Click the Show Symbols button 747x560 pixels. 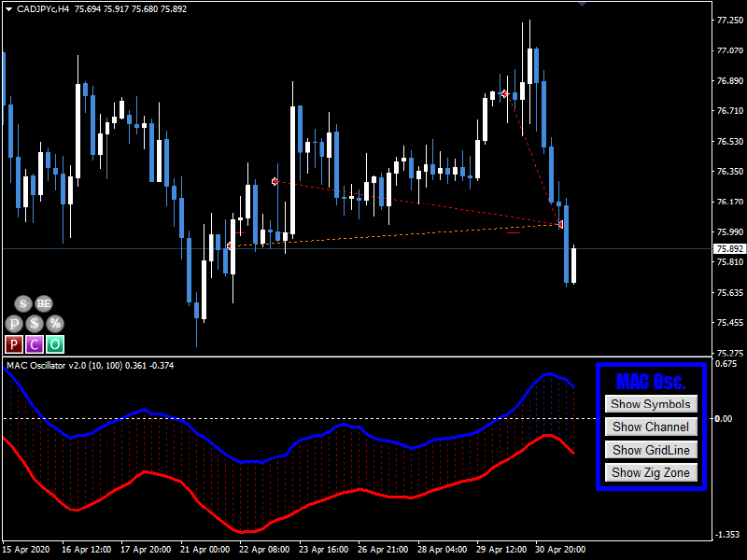tap(651, 404)
